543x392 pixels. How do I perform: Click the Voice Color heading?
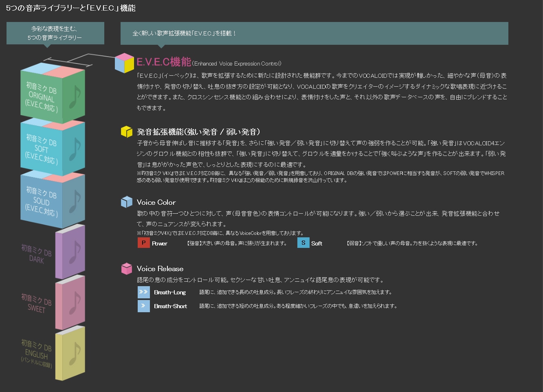[x=156, y=202]
